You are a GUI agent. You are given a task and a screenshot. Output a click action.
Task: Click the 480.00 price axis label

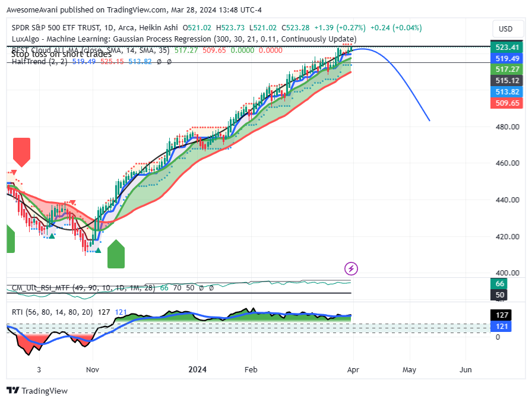pyautogui.click(x=507, y=127)
